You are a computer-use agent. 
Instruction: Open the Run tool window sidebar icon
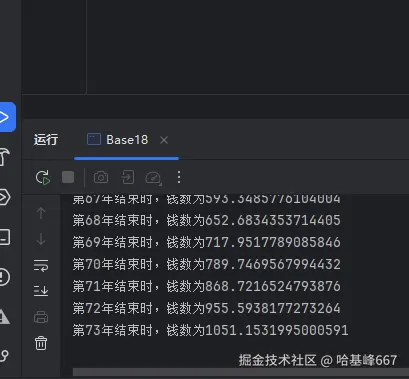coord(7,117)
